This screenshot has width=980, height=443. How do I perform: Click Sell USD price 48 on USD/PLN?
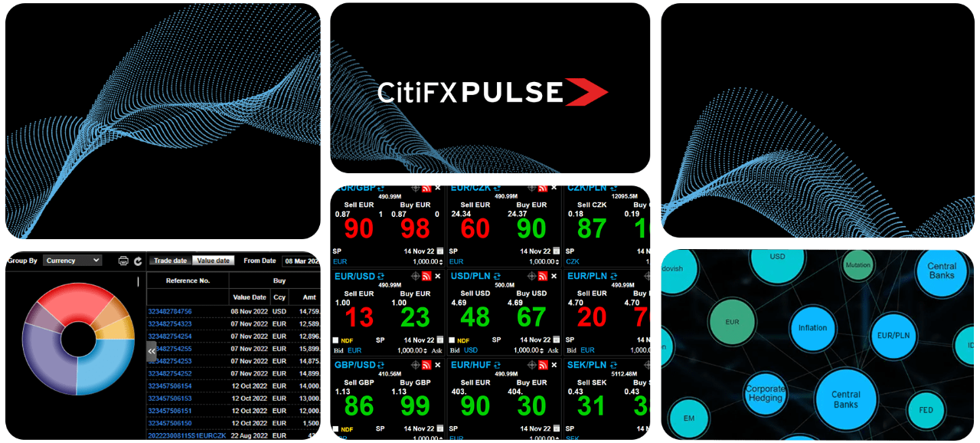coord(475,317)
